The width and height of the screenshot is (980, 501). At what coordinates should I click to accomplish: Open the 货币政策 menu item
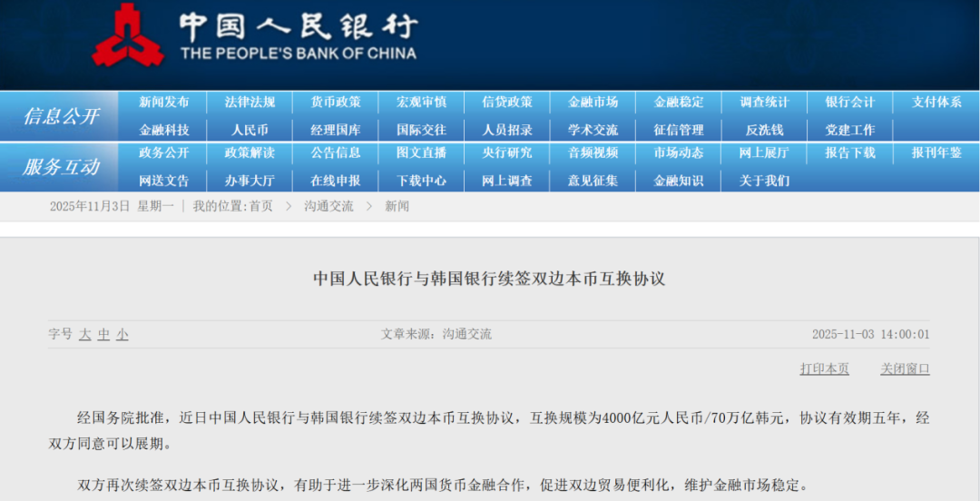coord(336,102)
